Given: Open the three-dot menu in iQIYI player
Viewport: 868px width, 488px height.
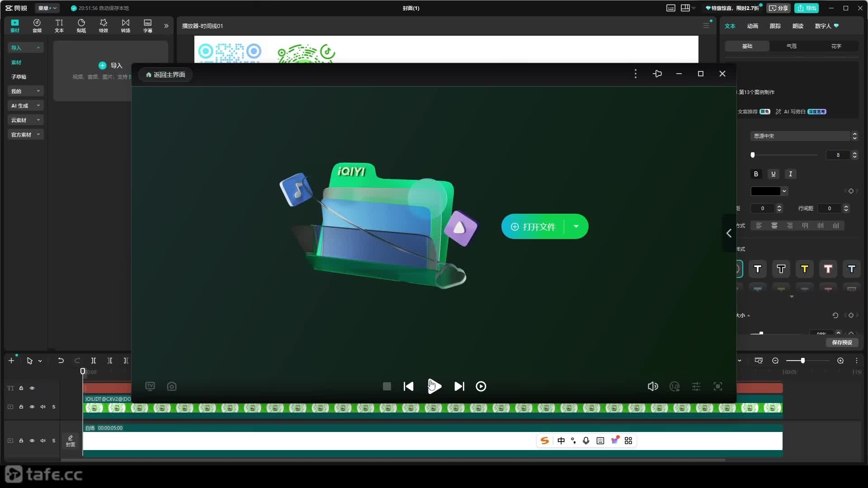Looking at the screenshot, I should point(636,74).
